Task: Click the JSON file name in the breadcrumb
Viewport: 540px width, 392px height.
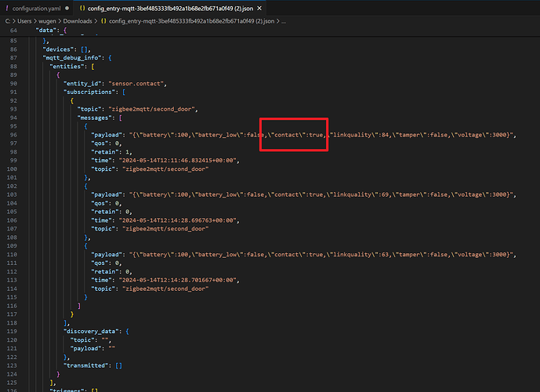Action: tap(191, 21)
